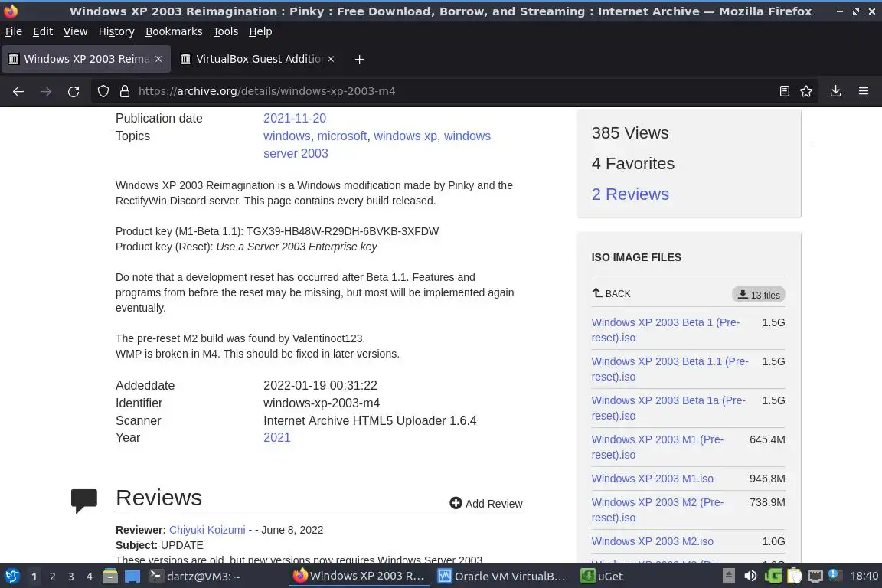Open the microsoft topic link
The width and height of the screenshot is (882, 588).
[x=342, y=136]
